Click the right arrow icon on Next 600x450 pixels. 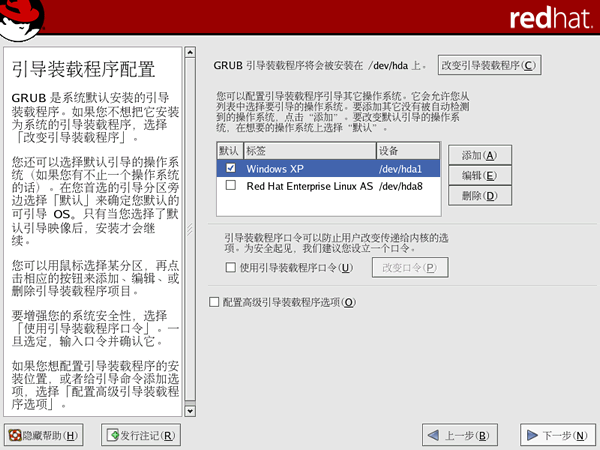pos(532,435)
